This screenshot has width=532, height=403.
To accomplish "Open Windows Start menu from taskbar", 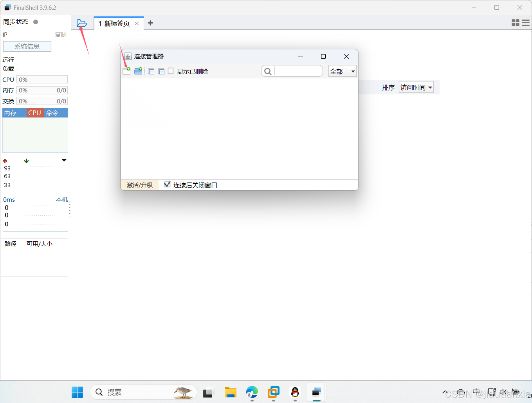I will click(x=78, y=392).
